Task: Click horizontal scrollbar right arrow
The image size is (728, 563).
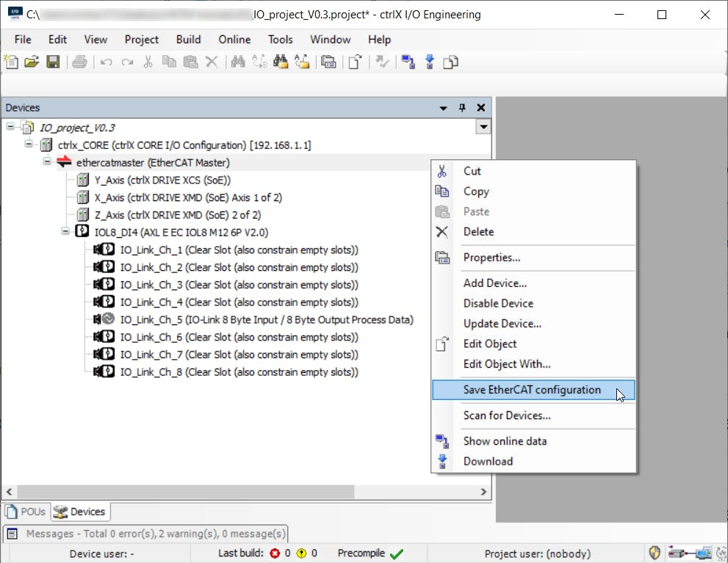Action: click(x=483, y=492)
